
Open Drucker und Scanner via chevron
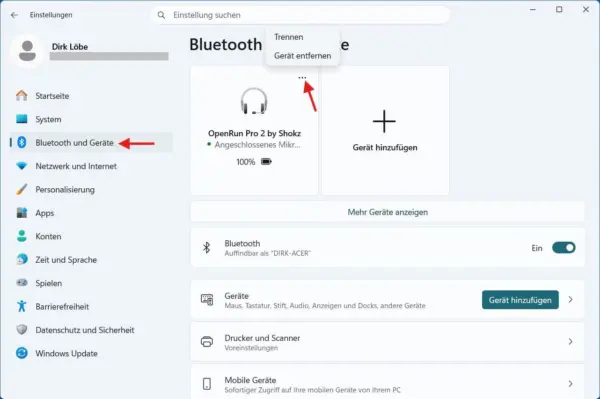click(571, 342)
